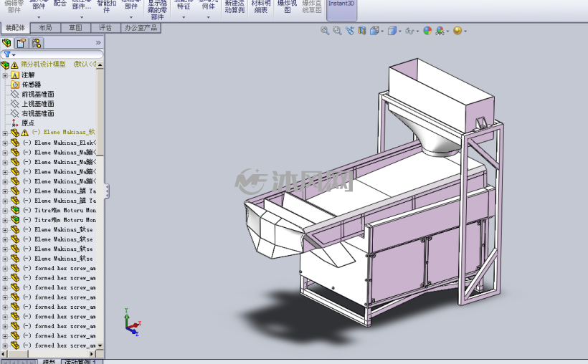Open the ConfigurationManager tab icon

(x=36, y=43)
